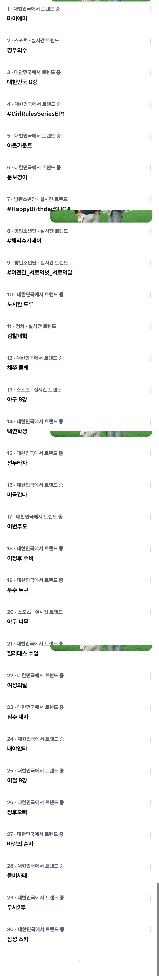Open more menu for #GirlRulesSeriesEP1
This screenshot has width=159, height=980.
click(150, 104)
